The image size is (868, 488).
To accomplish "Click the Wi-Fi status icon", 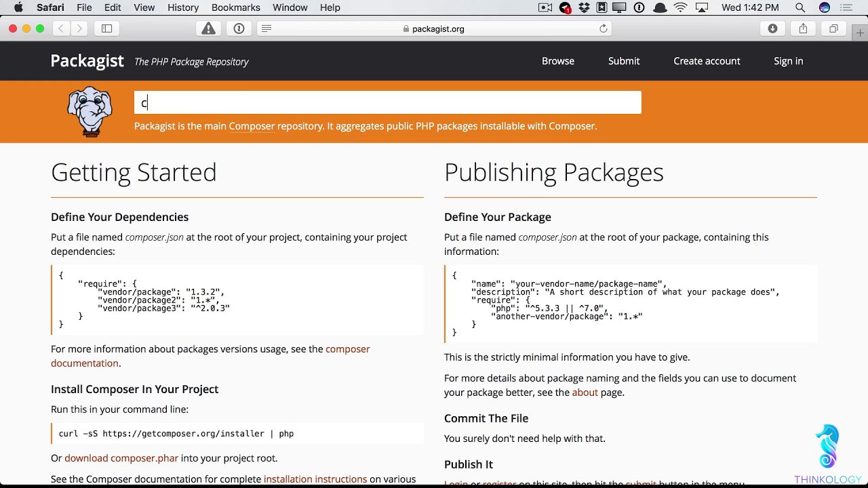I will [x=680, y=7].
